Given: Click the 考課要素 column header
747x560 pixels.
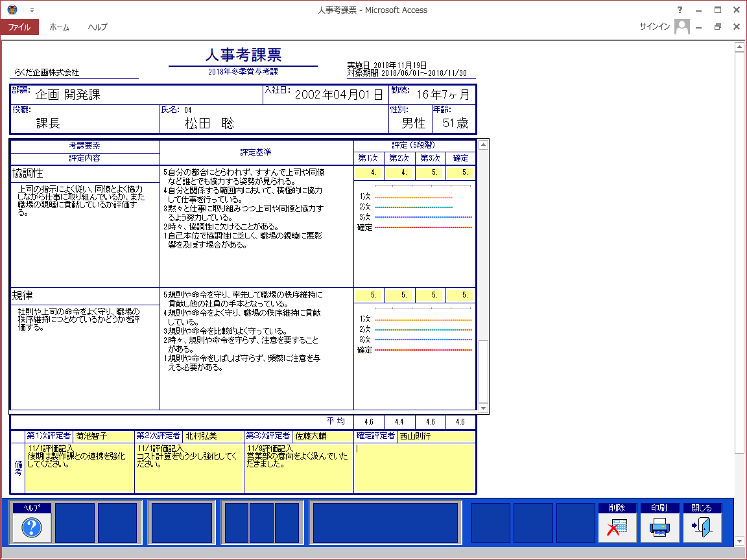Looking at the screenshot, I should (x=84, y=146).
